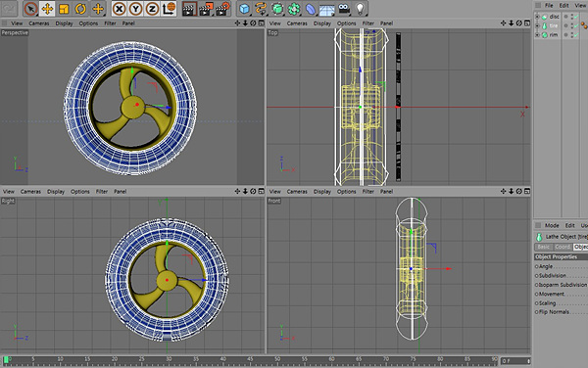Maximize the Front viewport toggle icon
The height and width of the screenshot is (368, 588).
click(527, 191)
